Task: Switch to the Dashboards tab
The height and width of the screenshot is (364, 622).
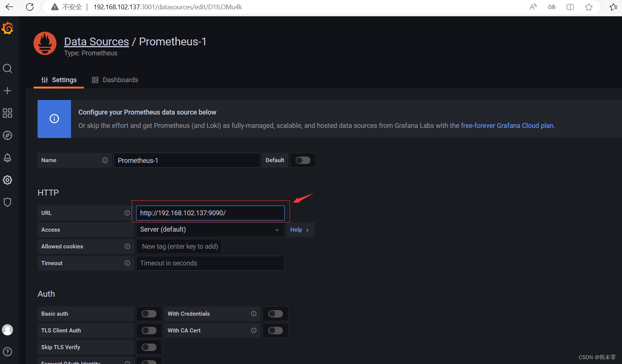Action: [x=115, y=80]
